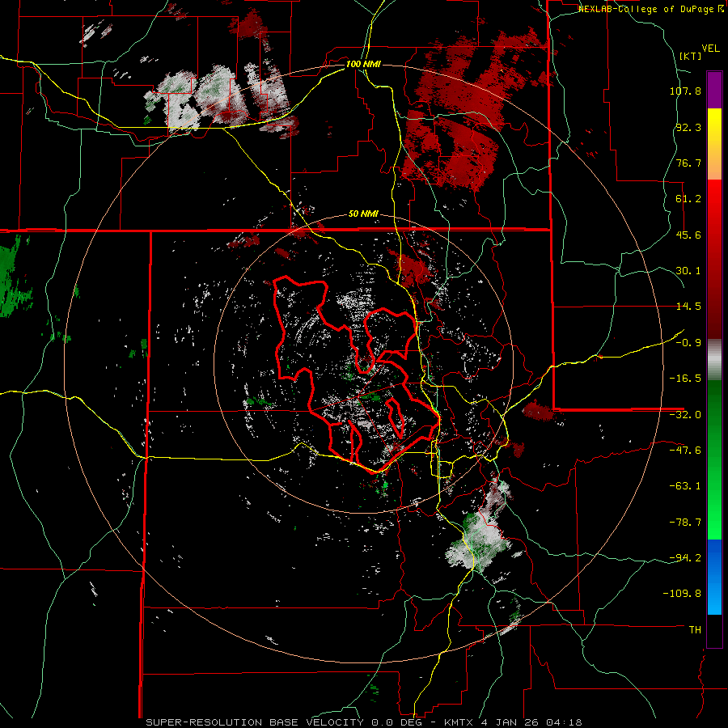
Task: Click the -0.9 legend value
Action: (688, 343)
